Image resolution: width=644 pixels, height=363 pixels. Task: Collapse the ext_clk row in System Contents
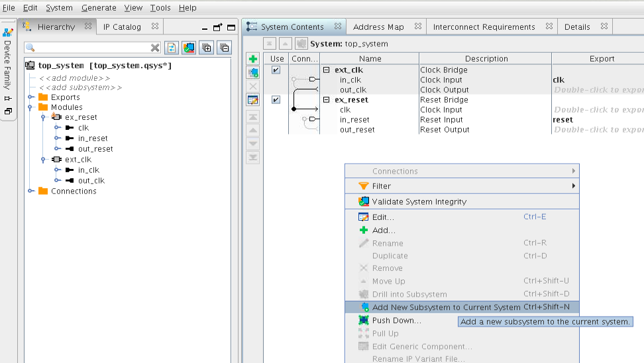326,70
